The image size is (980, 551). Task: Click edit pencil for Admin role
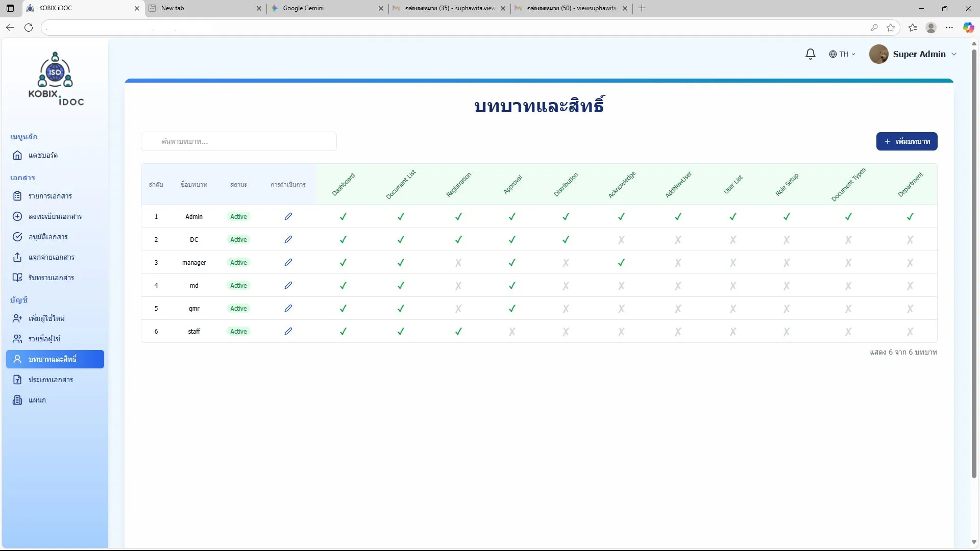pyautogui.click(x=288, y=216)
